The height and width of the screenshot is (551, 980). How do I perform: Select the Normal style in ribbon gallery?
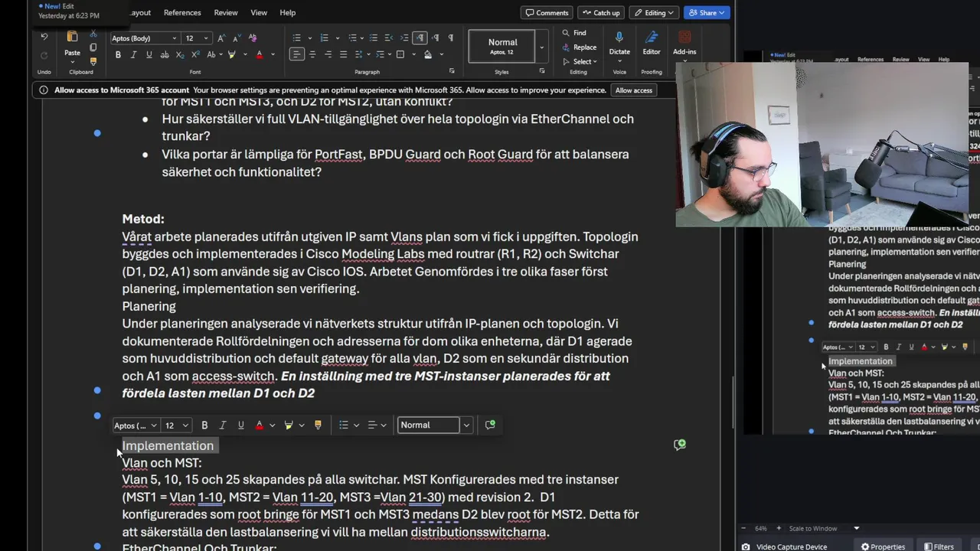(502, 46)
